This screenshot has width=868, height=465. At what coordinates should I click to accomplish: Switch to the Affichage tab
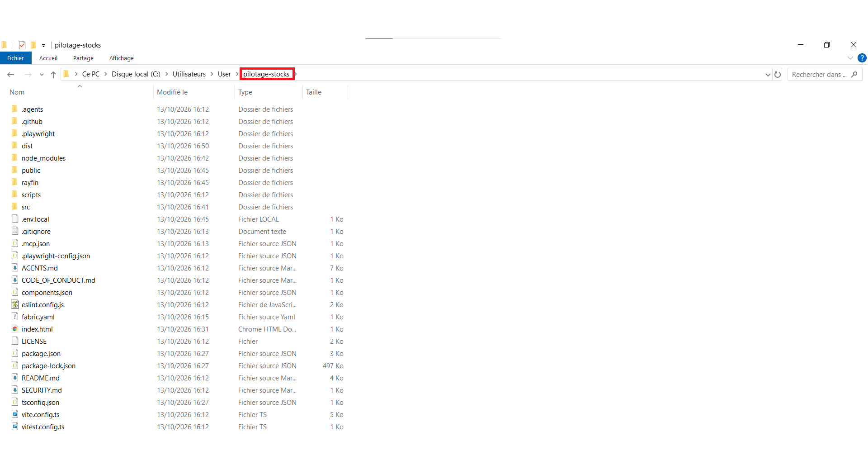122,58
